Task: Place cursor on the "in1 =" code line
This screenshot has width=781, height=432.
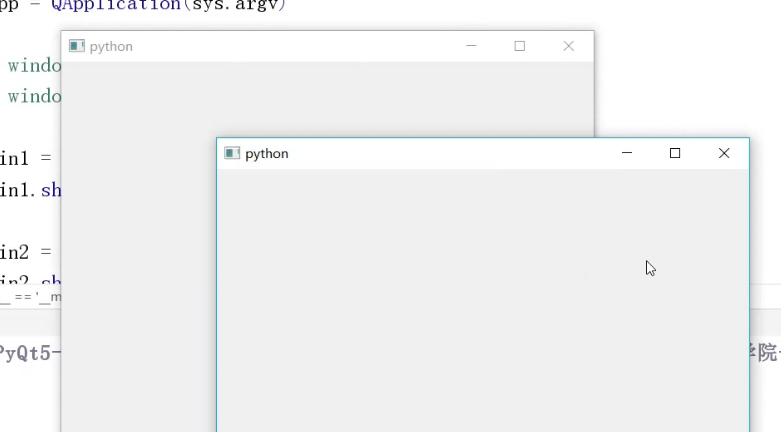Action: point(26,158)
